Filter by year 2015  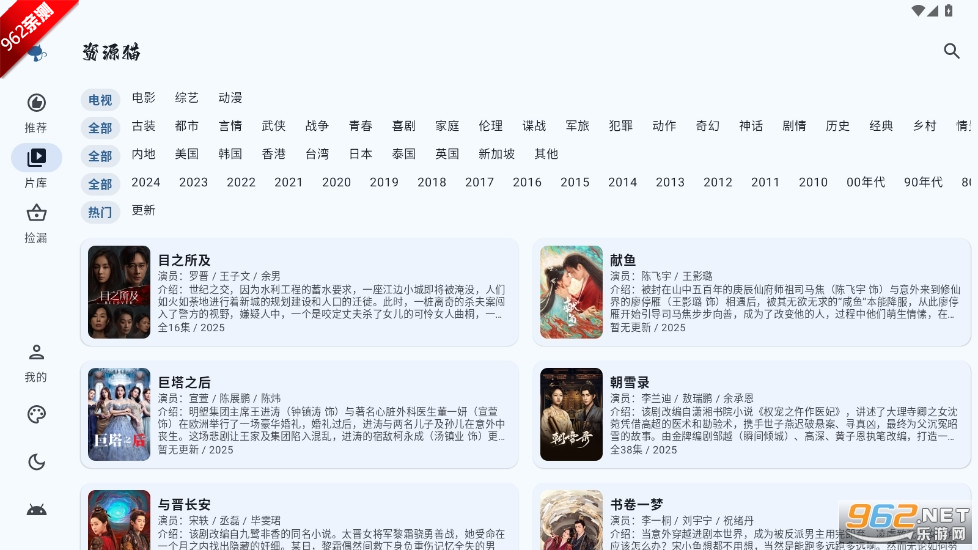pyautogui.click(x=574, y=182)
